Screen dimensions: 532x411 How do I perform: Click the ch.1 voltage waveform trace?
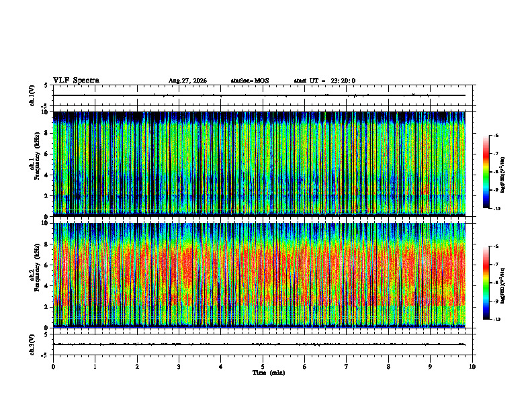[259, 95]
